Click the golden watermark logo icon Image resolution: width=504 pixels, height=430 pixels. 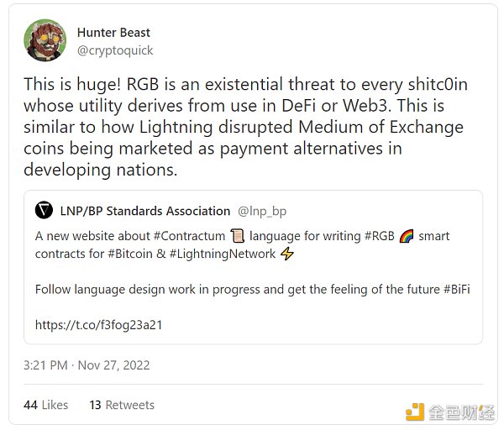click(415, 412)
